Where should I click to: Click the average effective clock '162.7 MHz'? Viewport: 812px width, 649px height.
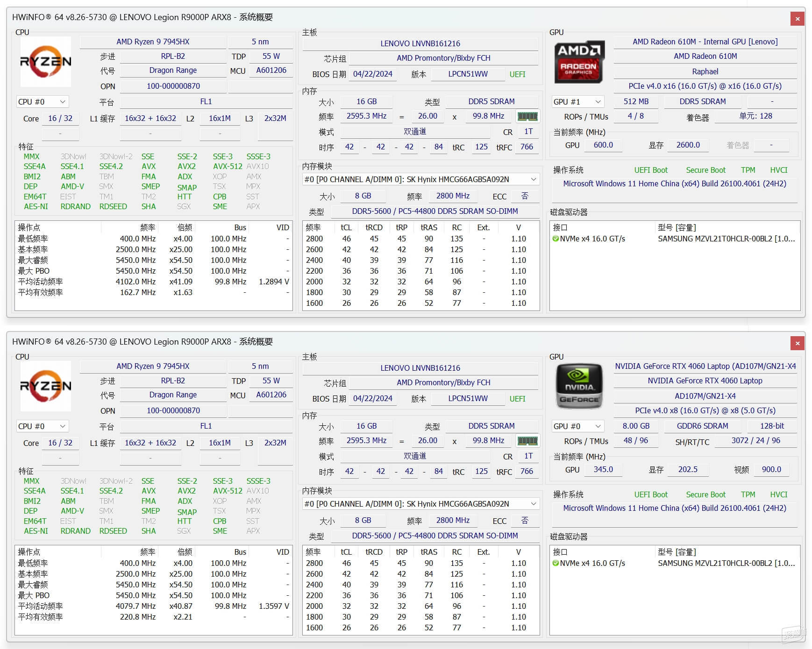138,292
